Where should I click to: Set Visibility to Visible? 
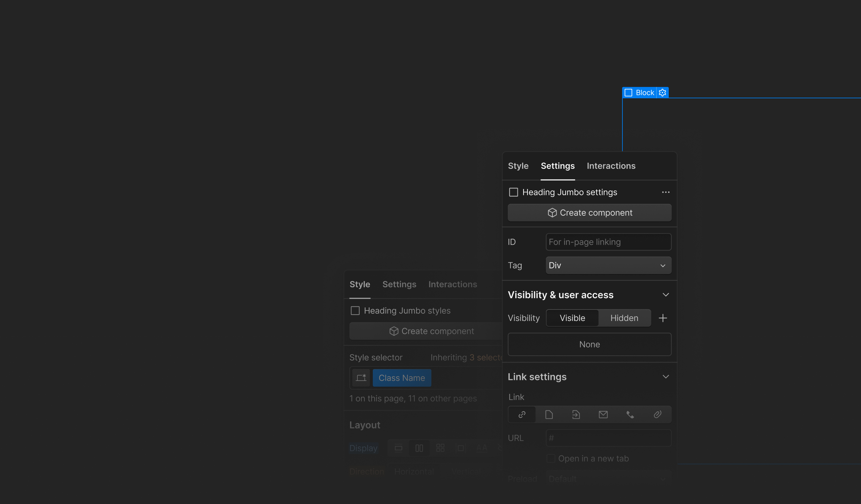point(572,318)
